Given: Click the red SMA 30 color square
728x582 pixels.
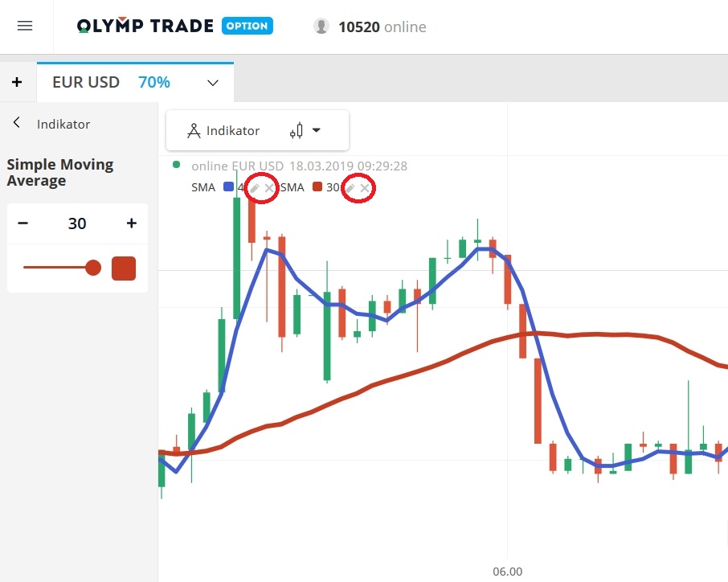Looking at the screenshot, I should [x=317, y=187].
